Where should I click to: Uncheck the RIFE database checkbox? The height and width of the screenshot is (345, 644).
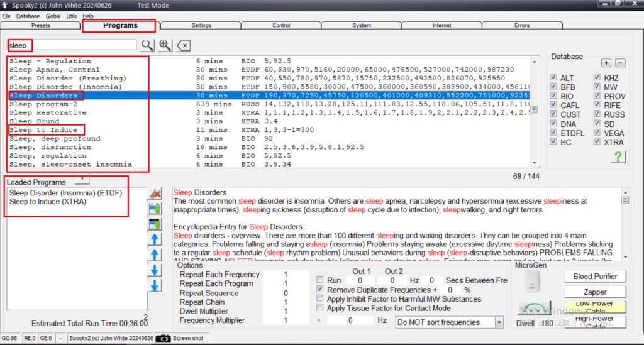point(597,106)
